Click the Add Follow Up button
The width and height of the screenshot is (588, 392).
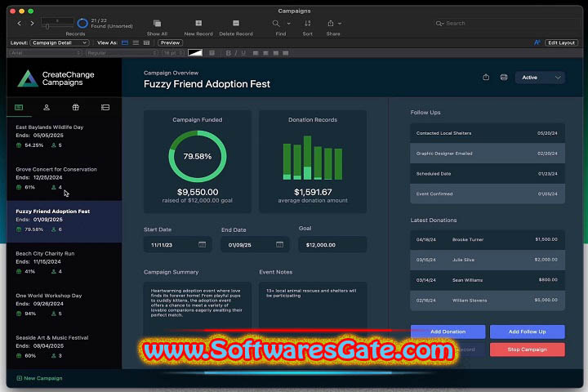tap(528, 332)
